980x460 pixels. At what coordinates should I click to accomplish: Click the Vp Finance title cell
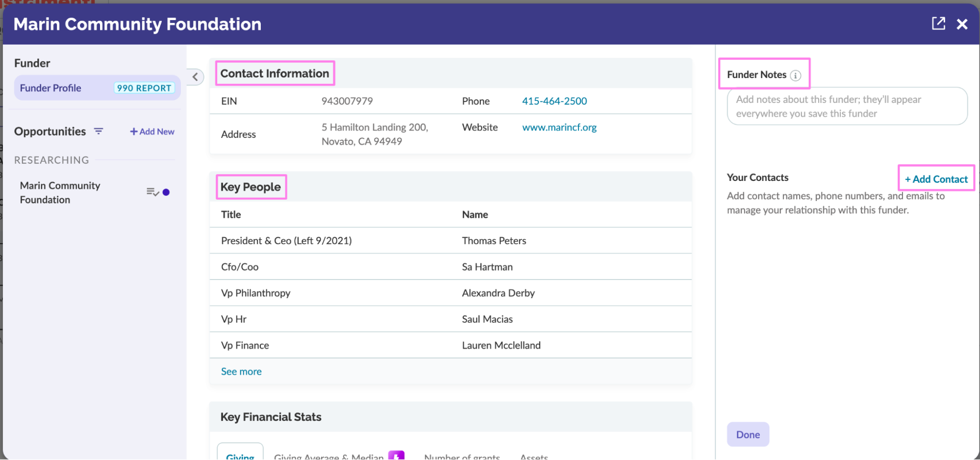(245, 345)
